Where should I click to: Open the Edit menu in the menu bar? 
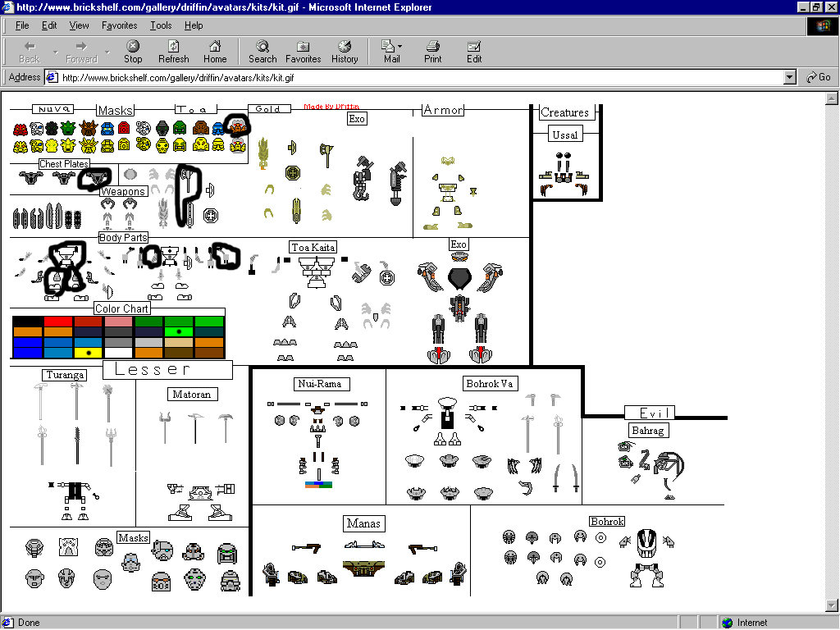pyautogui.click(x=49, y=25)
